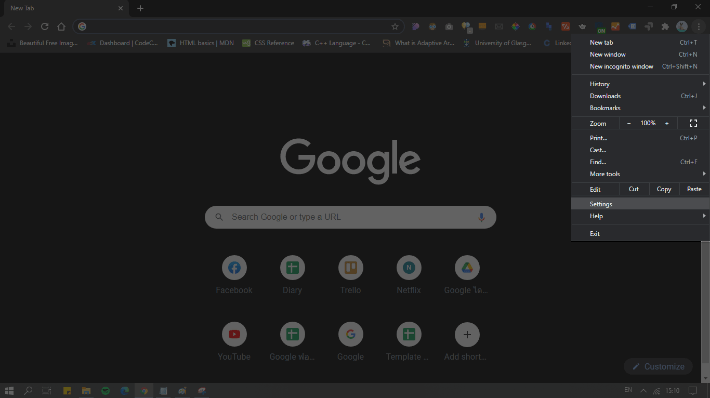Open the Extensions puzzle icon
710x398 pixels.
click(x=665, y=27)
